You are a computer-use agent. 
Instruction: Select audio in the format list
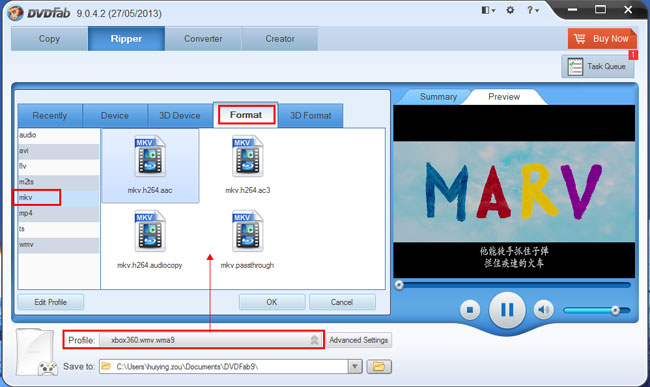(x=58, y=135)
